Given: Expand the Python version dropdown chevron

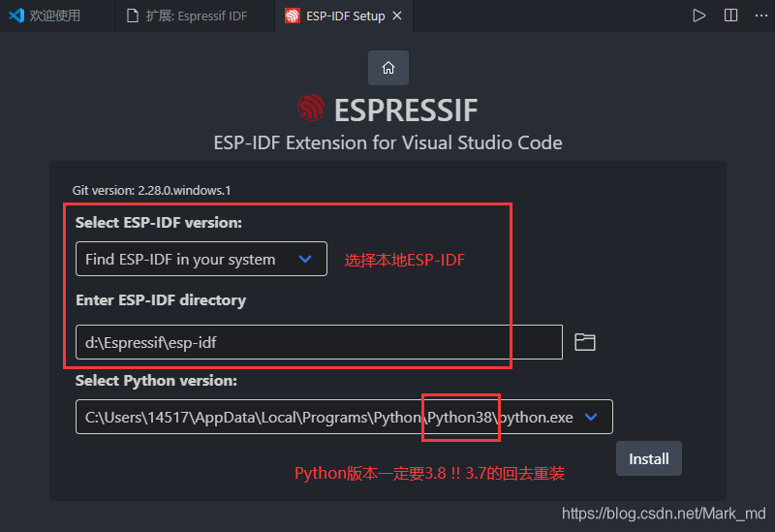Looking at the screenshot, I should (x=591, y=418).
